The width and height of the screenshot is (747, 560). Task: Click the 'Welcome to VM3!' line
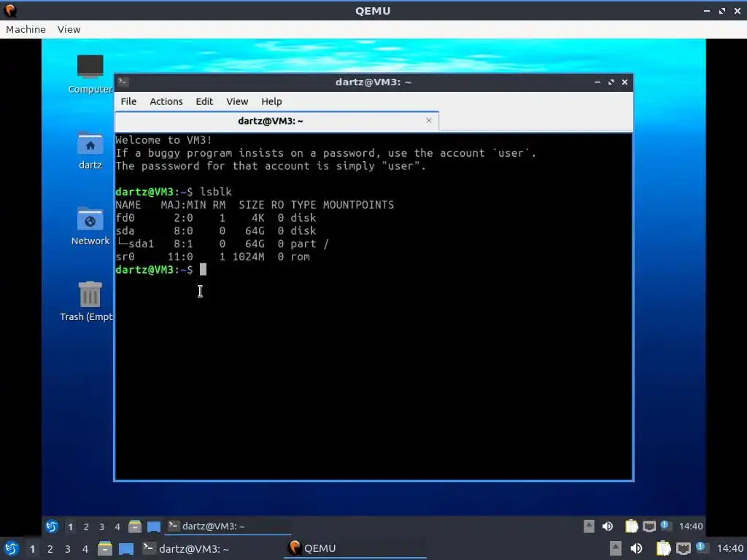(x=164, y=140)
